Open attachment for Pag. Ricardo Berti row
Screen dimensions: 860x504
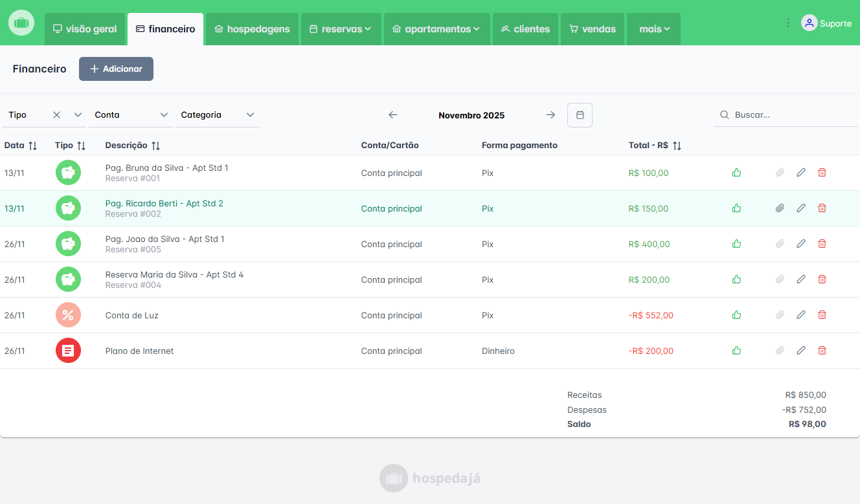click(780, 208)
